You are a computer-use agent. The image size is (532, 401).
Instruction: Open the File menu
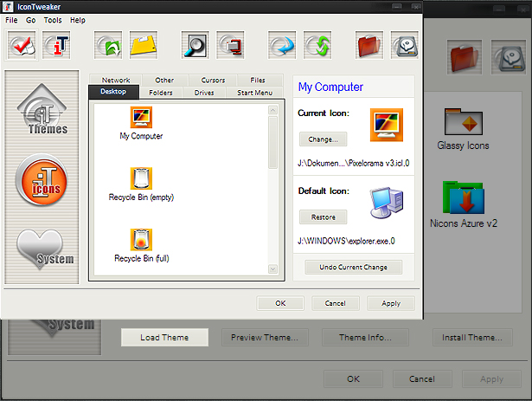tap(11, 21)
